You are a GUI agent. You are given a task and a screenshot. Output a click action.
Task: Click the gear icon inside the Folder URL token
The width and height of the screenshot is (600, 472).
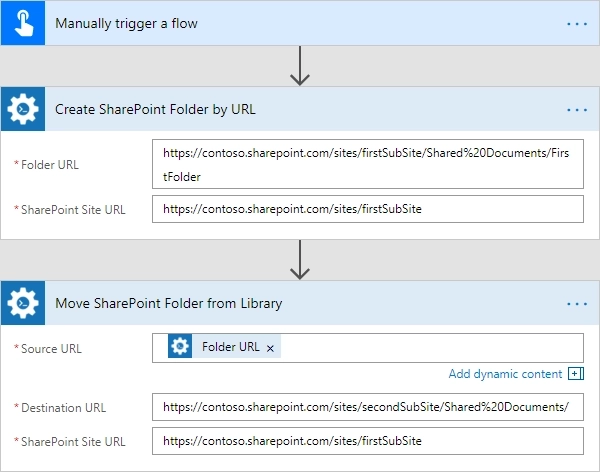point(180,346)
